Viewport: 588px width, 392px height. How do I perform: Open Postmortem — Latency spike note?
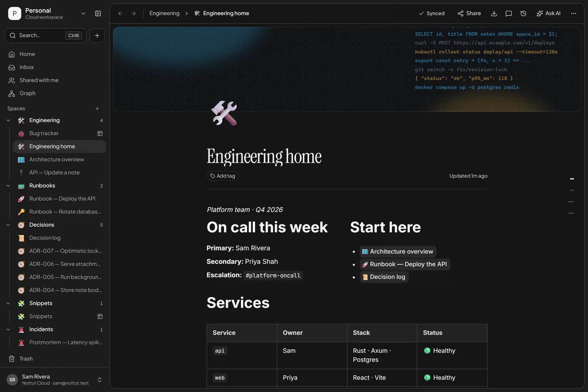point(60,342)
